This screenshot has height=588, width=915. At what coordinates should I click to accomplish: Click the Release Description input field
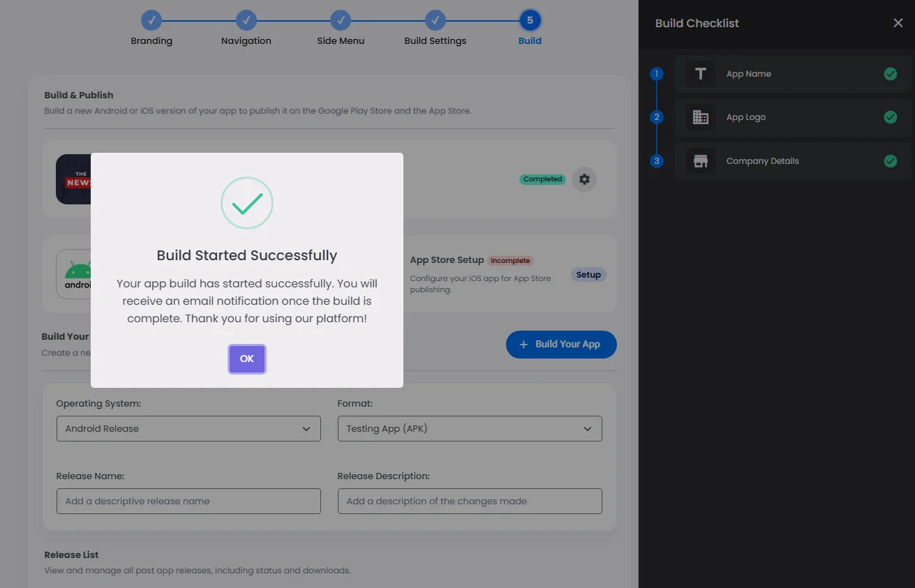(469, 502)
